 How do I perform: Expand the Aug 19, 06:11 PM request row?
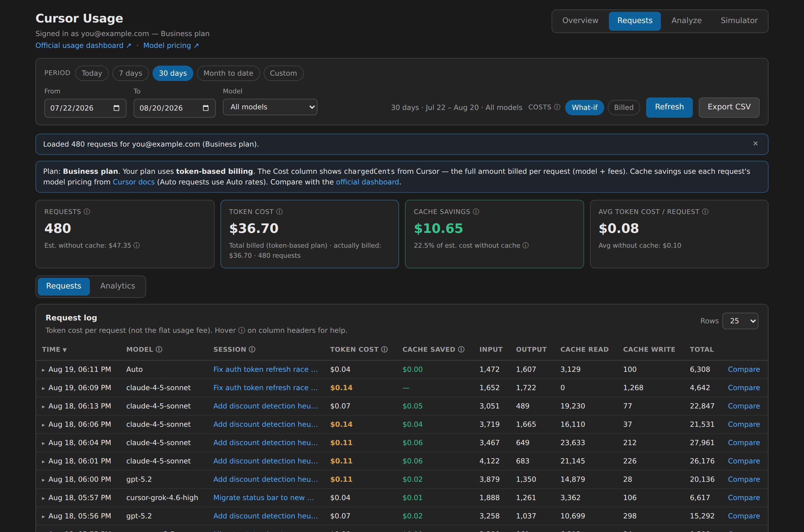43,370
